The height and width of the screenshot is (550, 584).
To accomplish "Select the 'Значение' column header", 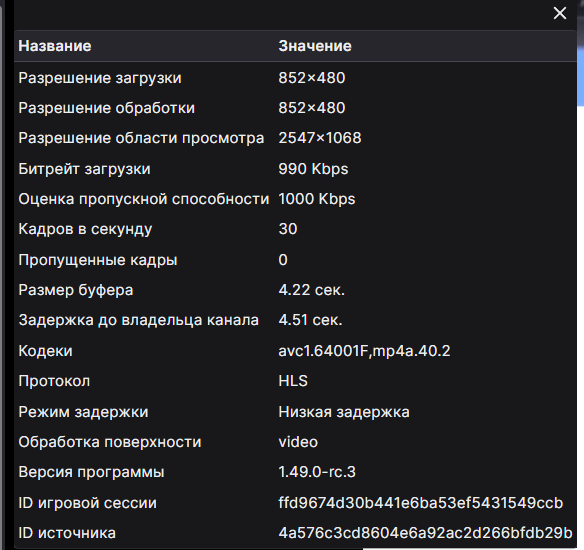I will [315, 46].
